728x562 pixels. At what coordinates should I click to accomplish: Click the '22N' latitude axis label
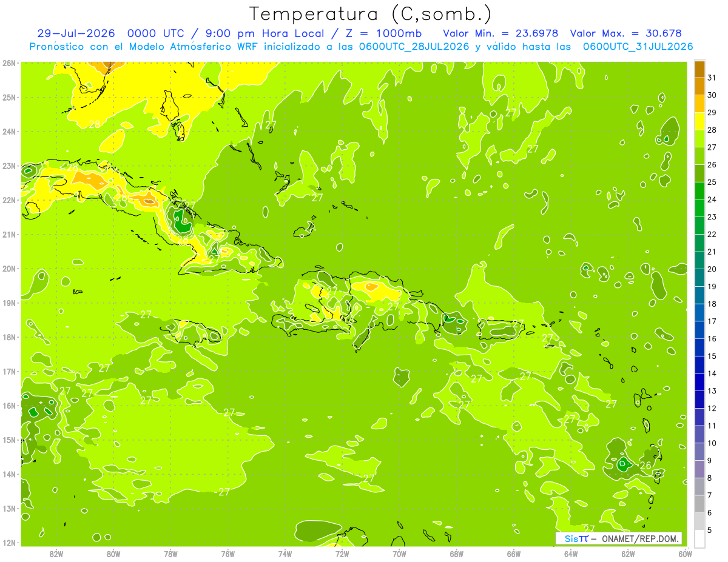click(x=8, y=200)
